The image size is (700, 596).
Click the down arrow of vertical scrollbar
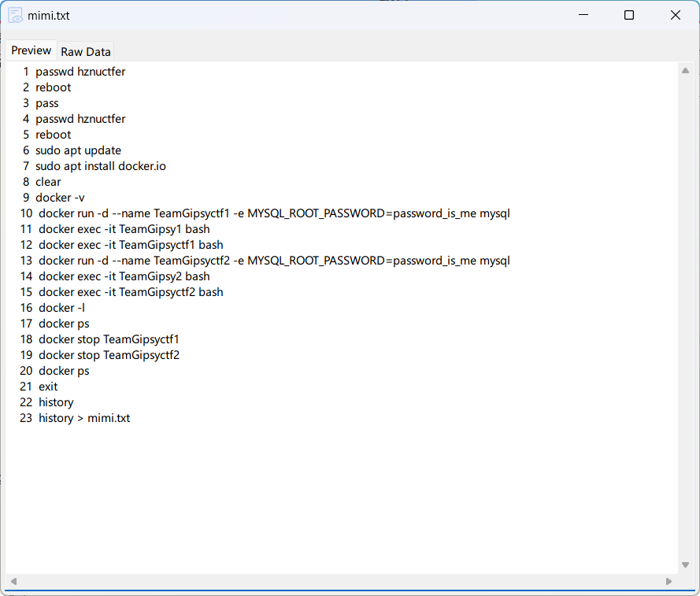click(684, 565)
